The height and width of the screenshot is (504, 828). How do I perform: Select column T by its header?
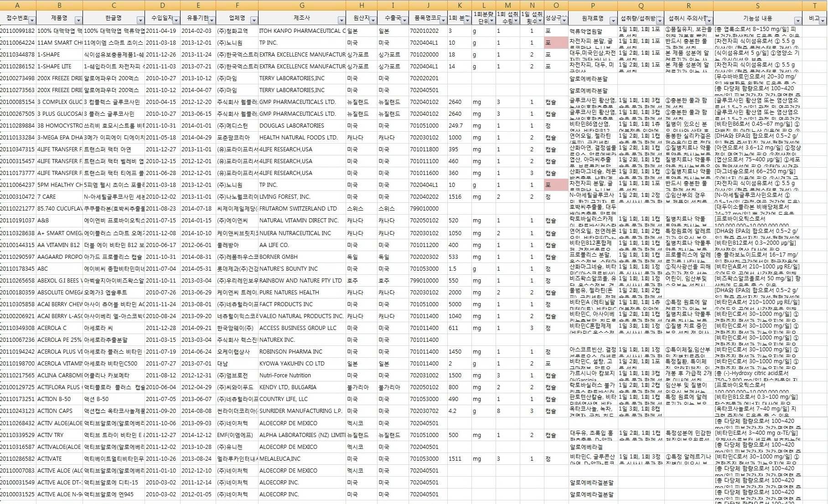[815, 5]
